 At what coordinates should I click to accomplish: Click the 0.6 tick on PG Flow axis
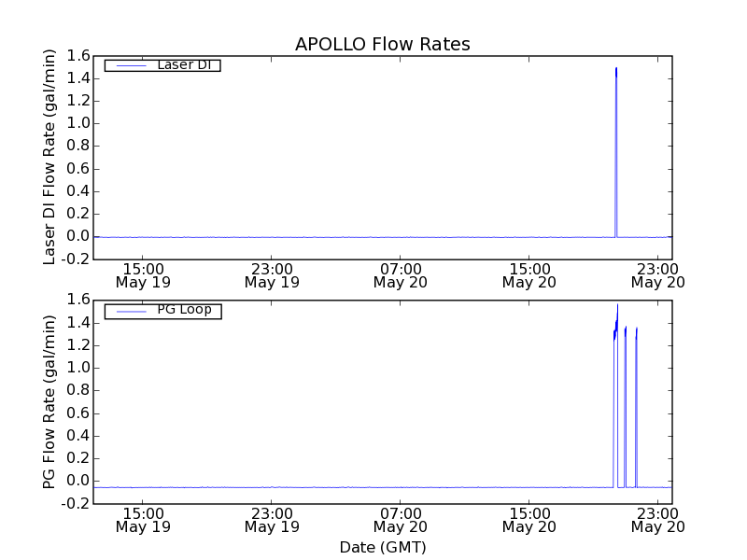coord(78,413)
